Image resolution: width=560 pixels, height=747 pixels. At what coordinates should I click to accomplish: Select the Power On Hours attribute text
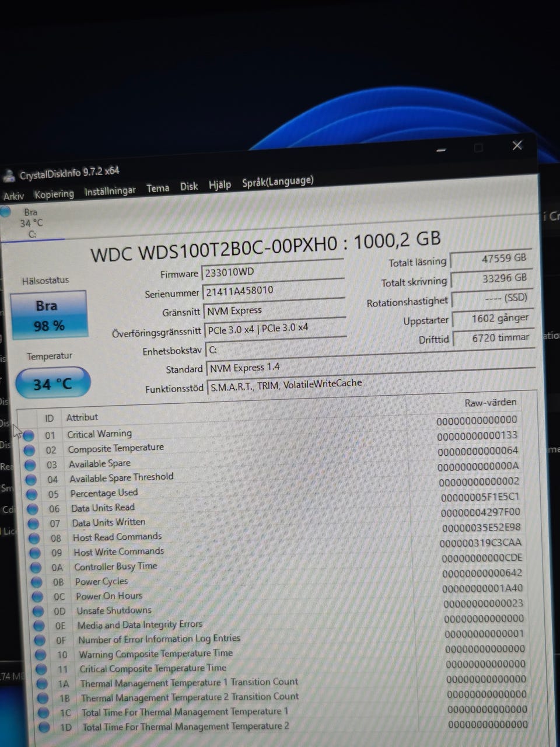click(109, 596)
